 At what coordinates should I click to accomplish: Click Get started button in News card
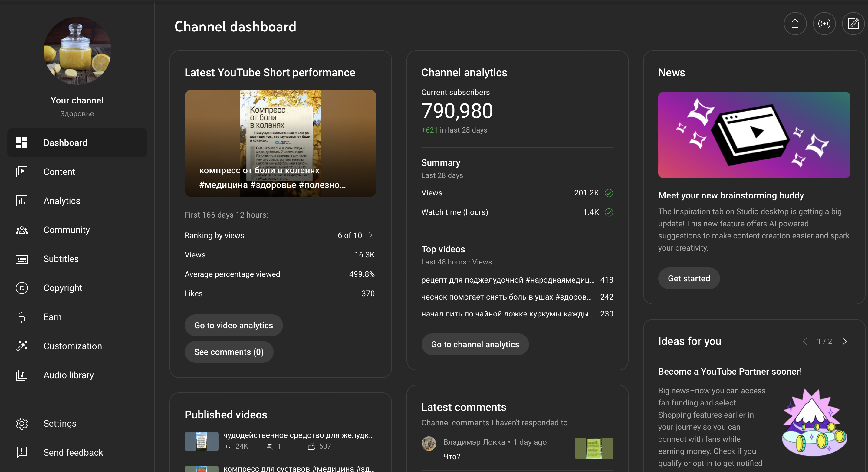coord(689,278)
